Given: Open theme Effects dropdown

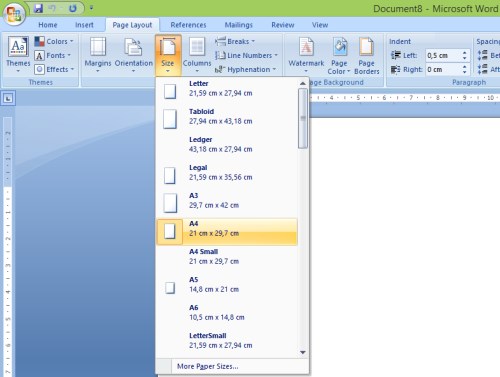Looking at the screenshot, I should click(54, 69).
